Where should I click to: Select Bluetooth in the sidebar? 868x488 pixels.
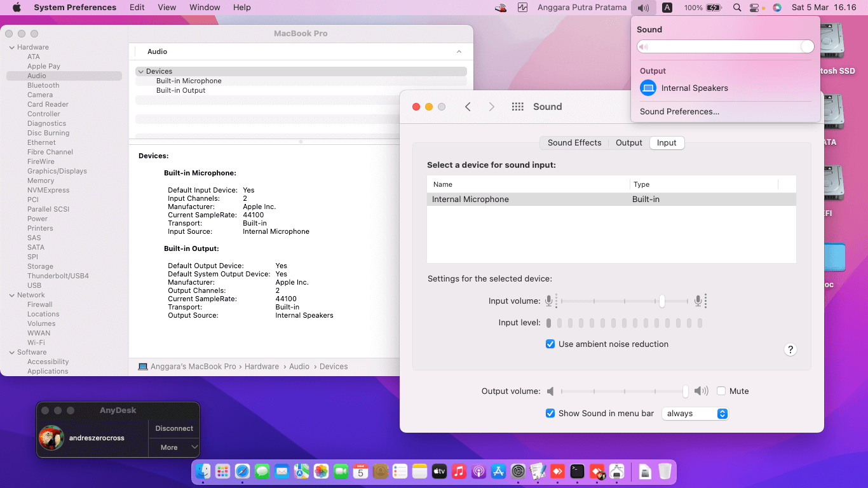coord(43,85)
